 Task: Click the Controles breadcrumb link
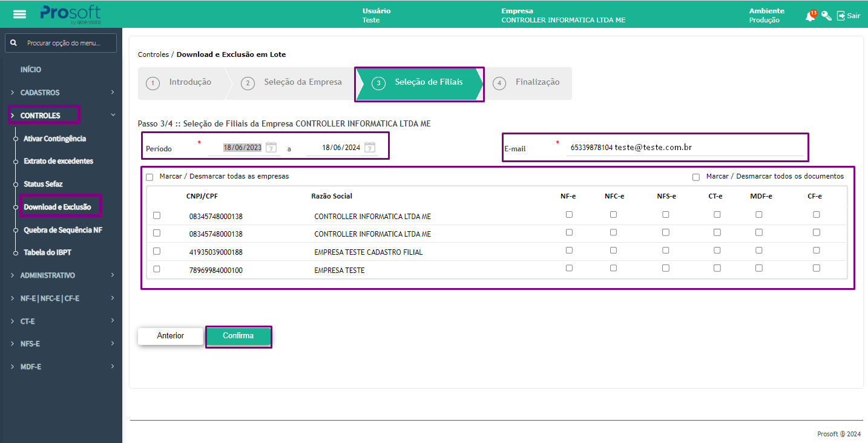(x=153, y=54)
